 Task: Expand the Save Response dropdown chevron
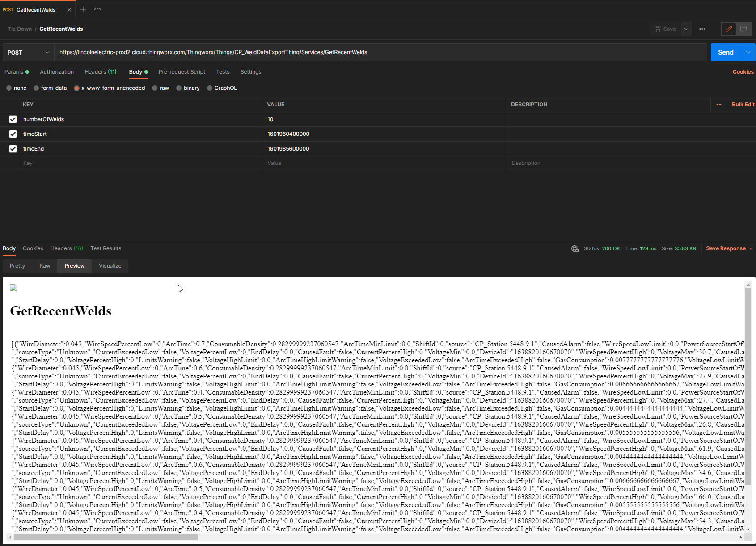(x=751, y=248)
